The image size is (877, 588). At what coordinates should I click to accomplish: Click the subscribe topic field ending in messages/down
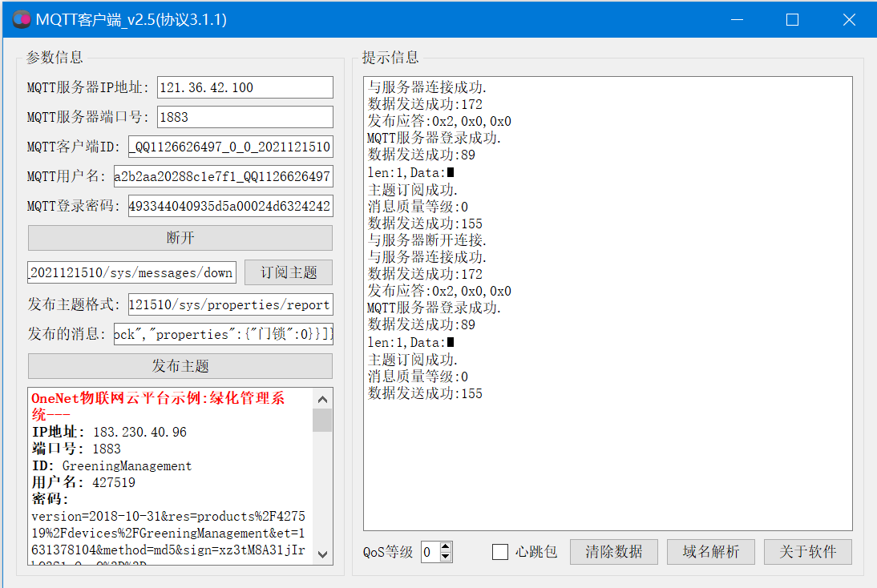point(131,272)
